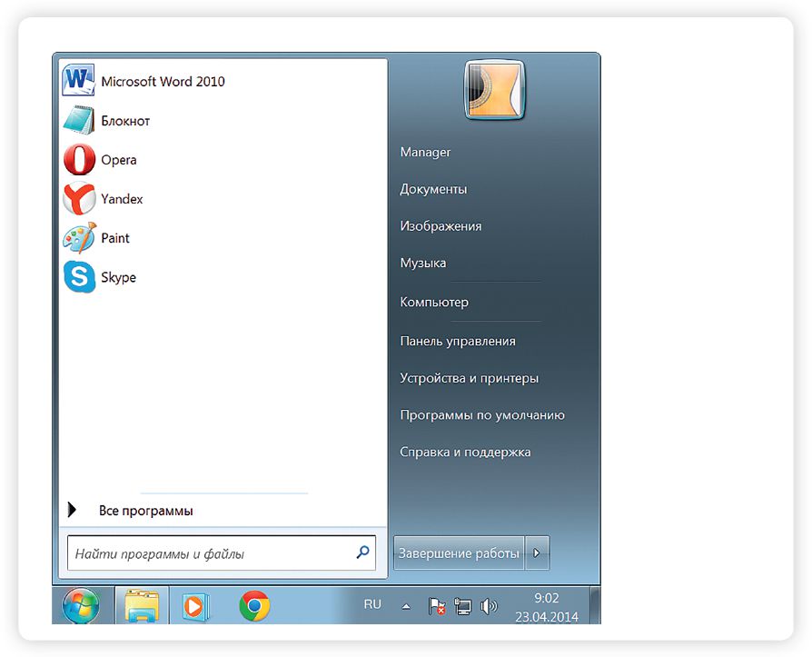Open Справка и поддержка
The width and height of the screenshot is (812, 657).
[x=465, y=452]
